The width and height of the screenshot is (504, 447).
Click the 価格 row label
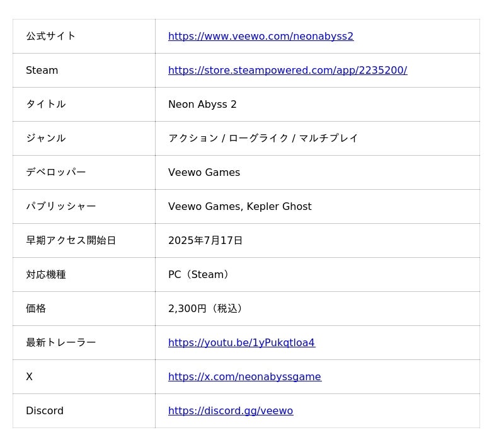click(x=36, y=309)
